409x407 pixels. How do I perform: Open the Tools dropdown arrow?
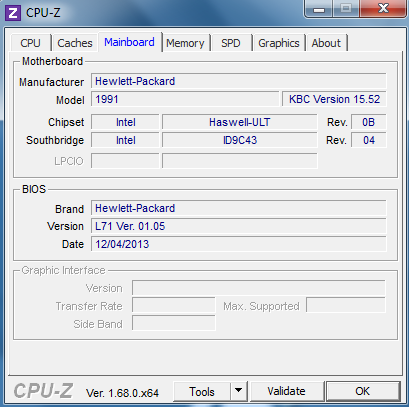tap(238, 391)
